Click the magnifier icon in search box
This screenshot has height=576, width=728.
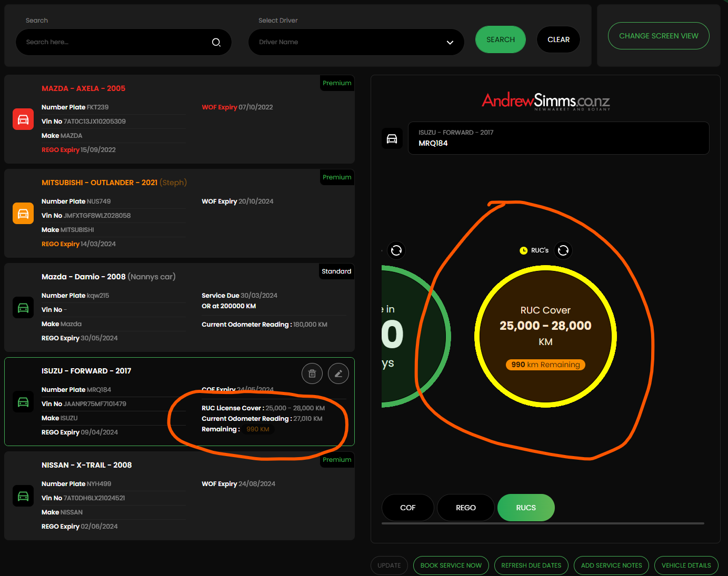216,42
